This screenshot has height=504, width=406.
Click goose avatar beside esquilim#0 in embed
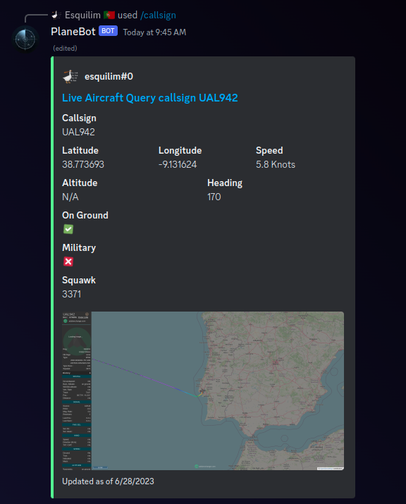coord(70,76)
